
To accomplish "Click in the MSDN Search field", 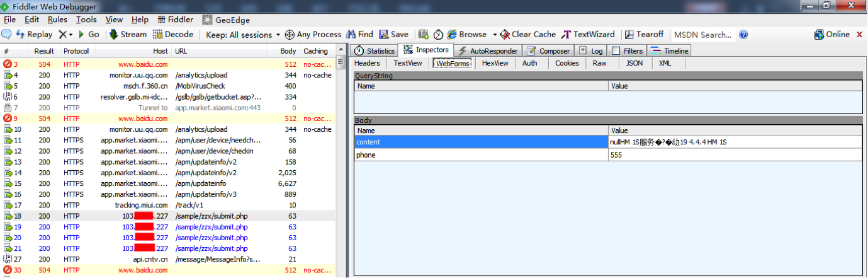I will 702,35.
